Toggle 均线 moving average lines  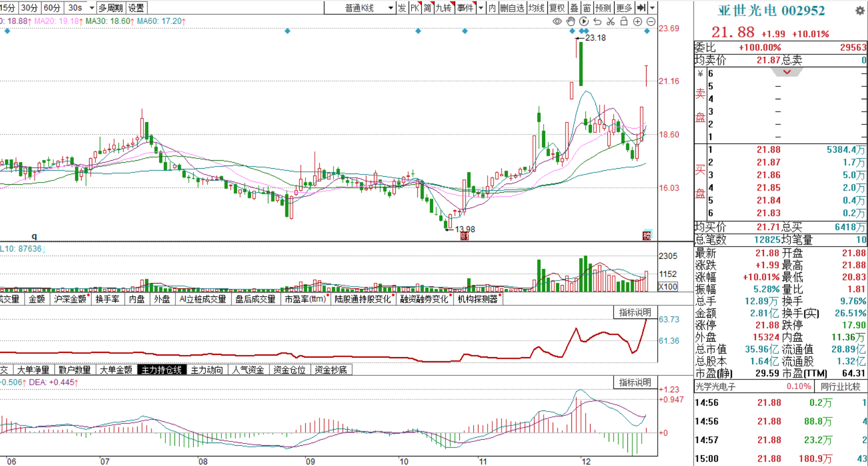pyautogui.click(x=536, y=7)
